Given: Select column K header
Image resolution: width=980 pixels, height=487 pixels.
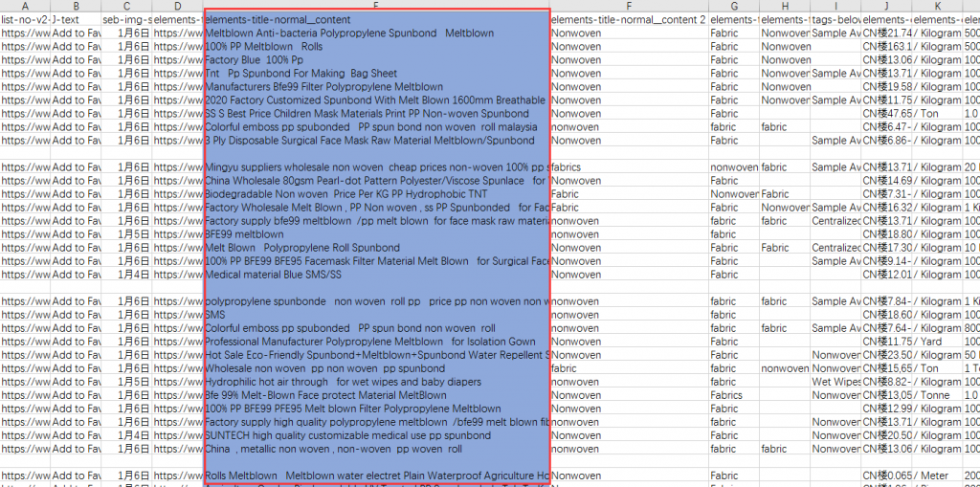Looking at the screenshot, I should tap(937, 6).
